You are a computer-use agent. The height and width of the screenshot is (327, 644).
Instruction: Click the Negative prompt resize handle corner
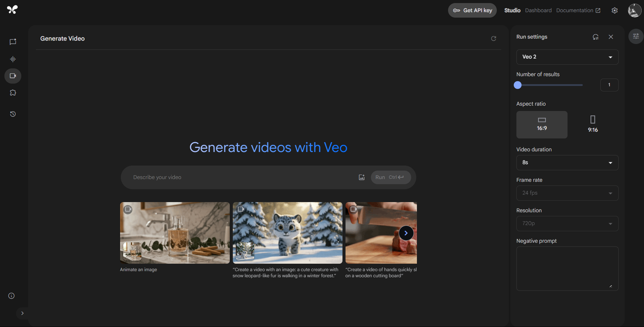(611, 286)
